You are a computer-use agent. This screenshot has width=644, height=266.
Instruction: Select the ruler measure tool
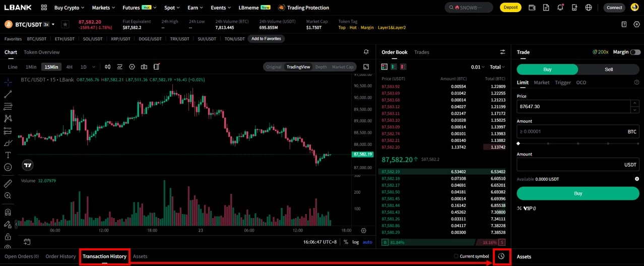[x=8, y=183]
